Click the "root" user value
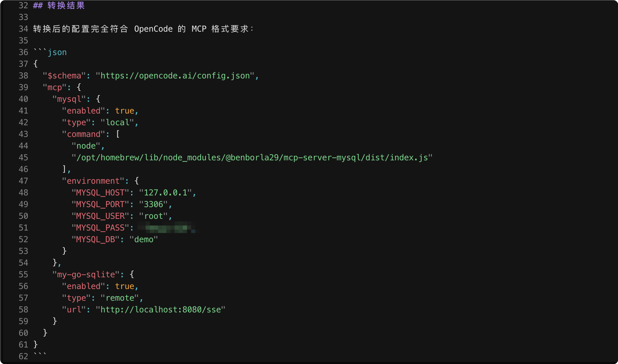Screen dimensions: 618x364 [x=153, y=216]
